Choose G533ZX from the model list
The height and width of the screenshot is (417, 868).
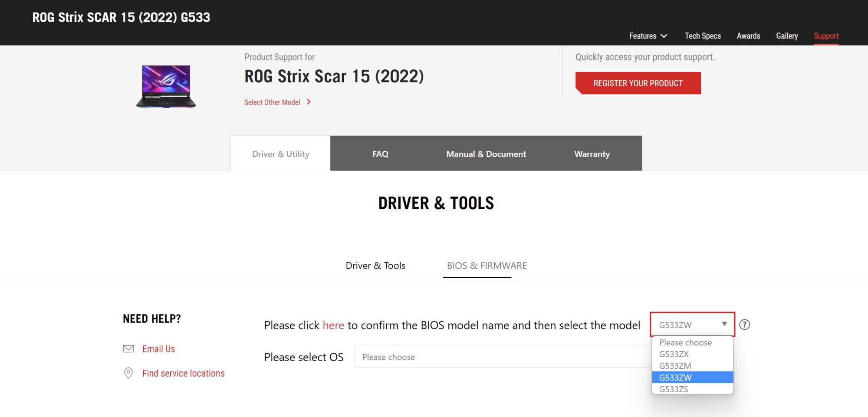[693, 354]
